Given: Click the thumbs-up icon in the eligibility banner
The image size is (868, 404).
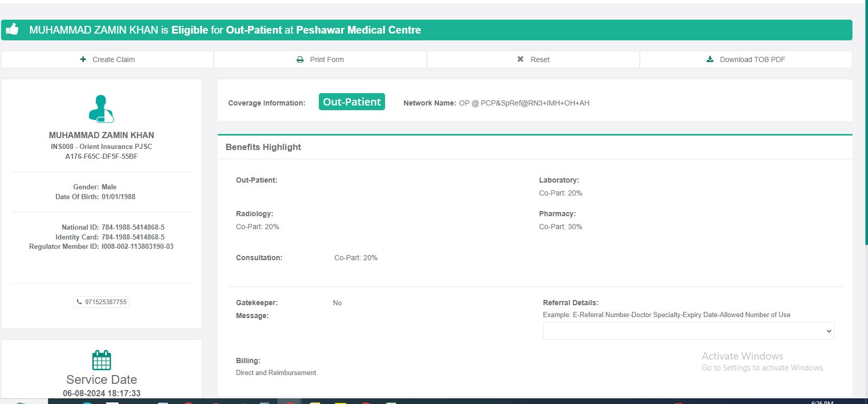Looking at the screenshot, I should tap(12, 29).
